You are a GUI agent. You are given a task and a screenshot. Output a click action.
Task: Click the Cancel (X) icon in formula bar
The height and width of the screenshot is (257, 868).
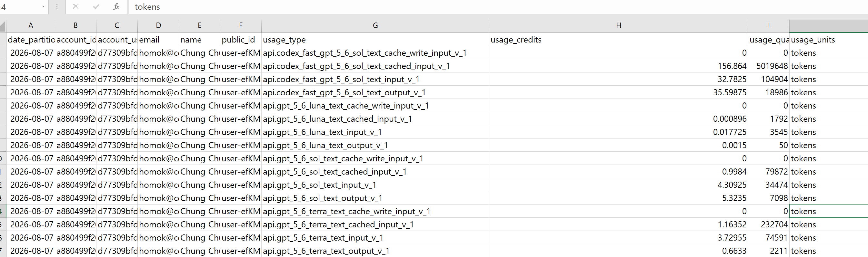(x=75, y=7)
